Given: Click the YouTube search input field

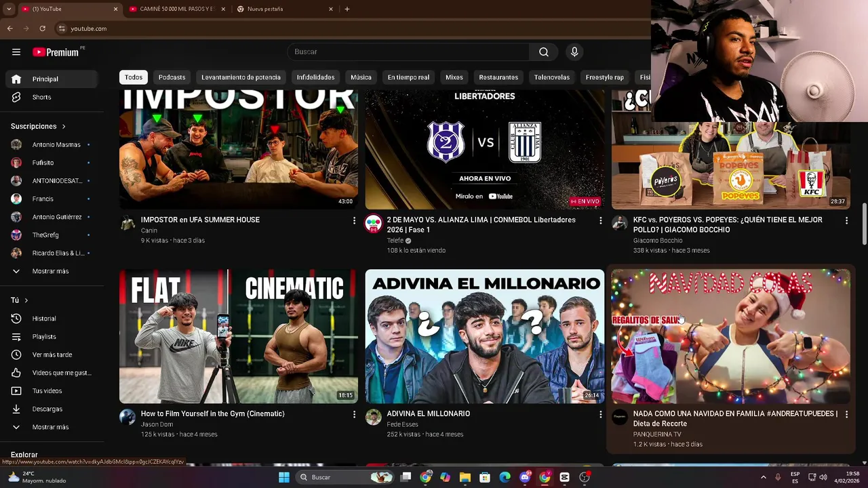Looking at the screenshot, I should tap(408, 52).
